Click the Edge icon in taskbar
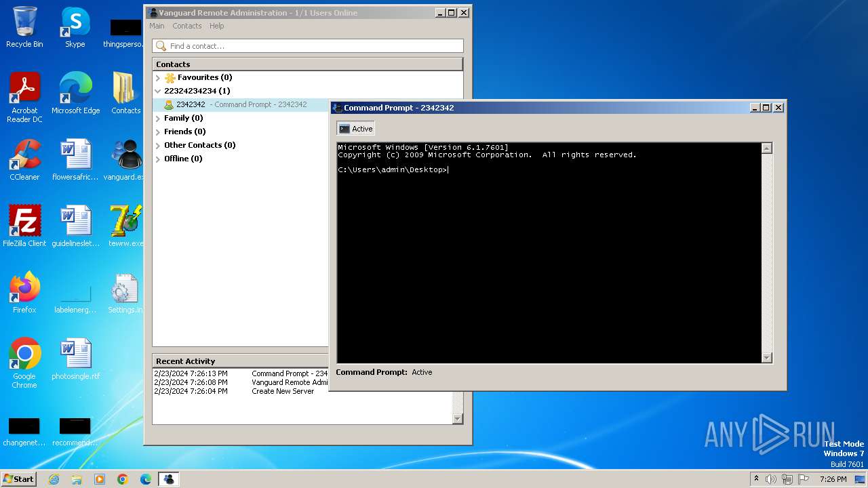 point(146,479)
